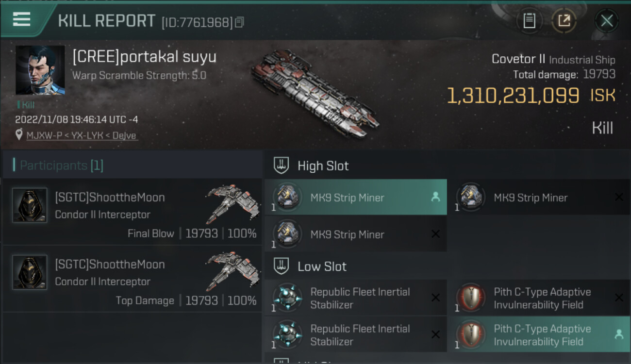Open the MJXW-P location link
The image size is (631, 364).
tap(82, 135)
